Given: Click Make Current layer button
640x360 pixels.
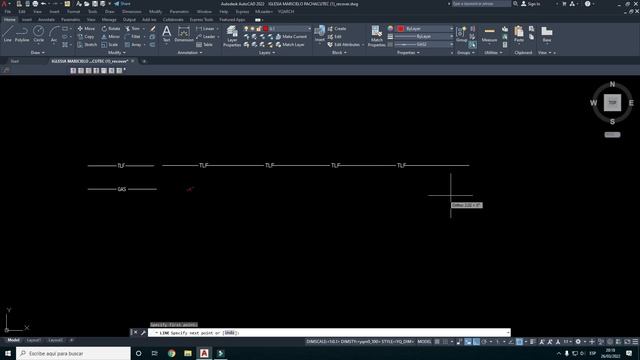Looking at the screenshot, I should (291, 37).
